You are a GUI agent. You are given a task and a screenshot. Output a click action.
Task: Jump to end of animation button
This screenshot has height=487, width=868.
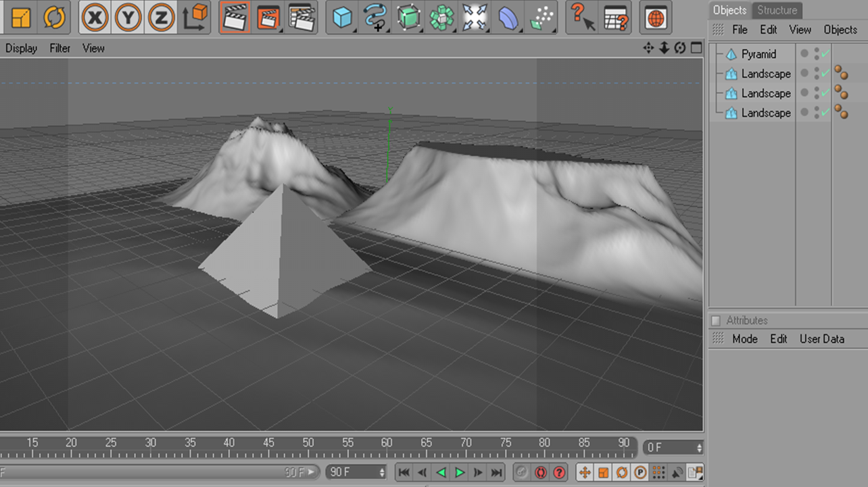496,472
